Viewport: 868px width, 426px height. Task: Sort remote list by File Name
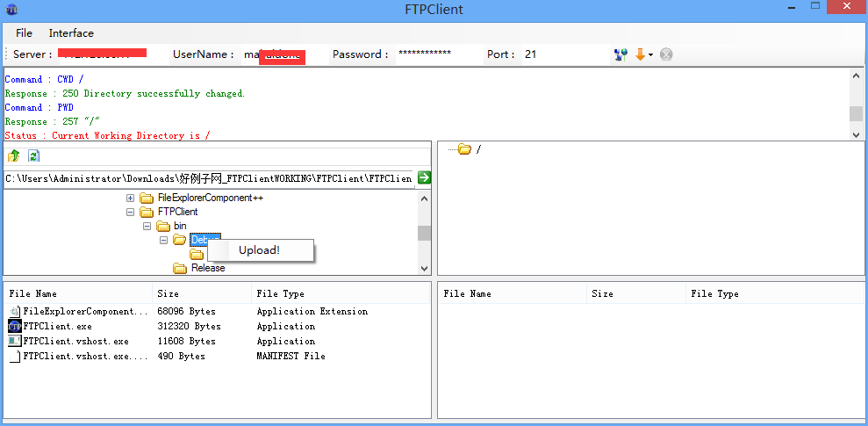[513, 293]
